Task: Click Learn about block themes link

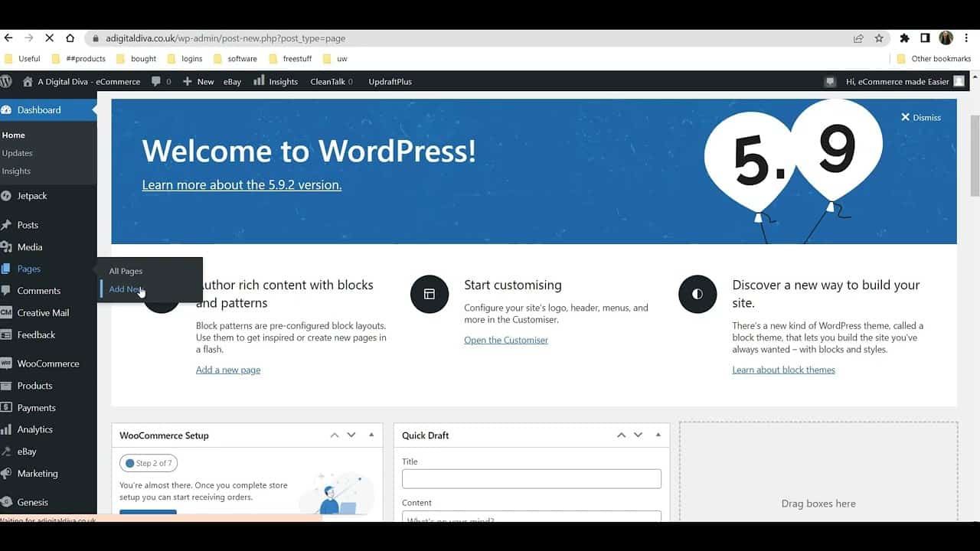Action: (783, 370)
